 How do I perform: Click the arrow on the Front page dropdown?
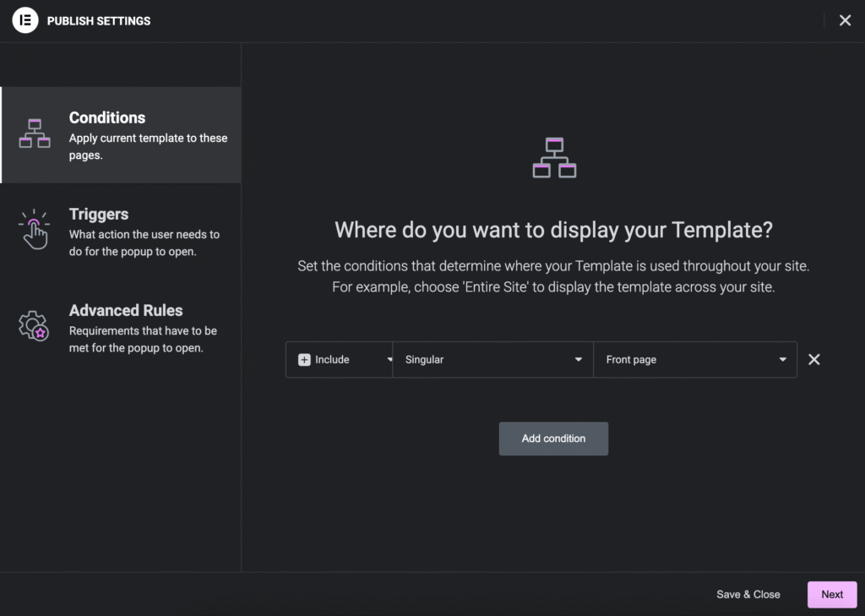pos(782,360)
